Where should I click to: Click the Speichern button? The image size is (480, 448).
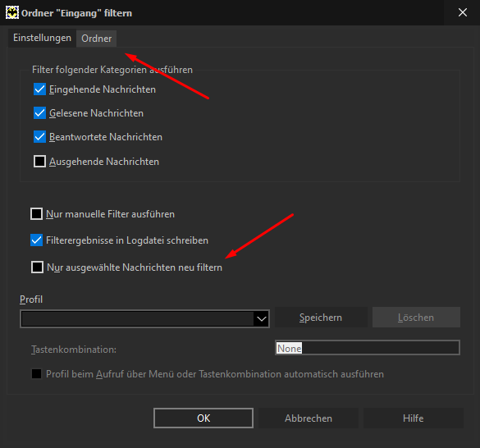tap(321, 318)
